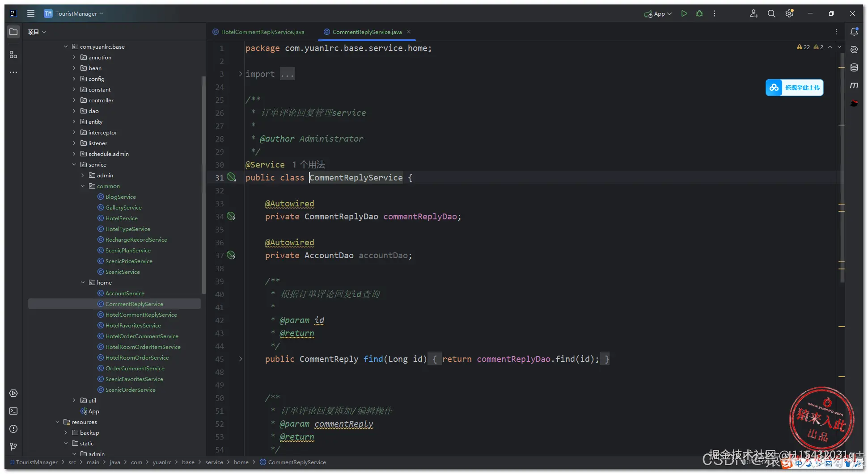
Task: Go to next highlighted problem arrow
Action: pos(839,47)
